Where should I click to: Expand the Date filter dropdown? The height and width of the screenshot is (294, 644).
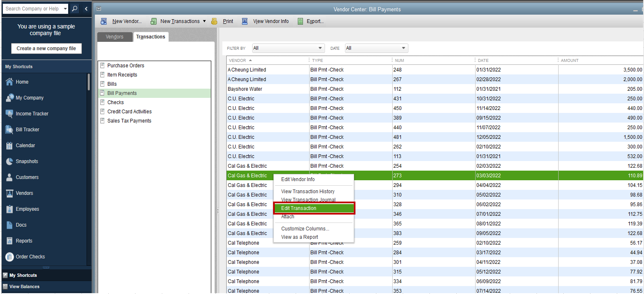coord(404,48)
